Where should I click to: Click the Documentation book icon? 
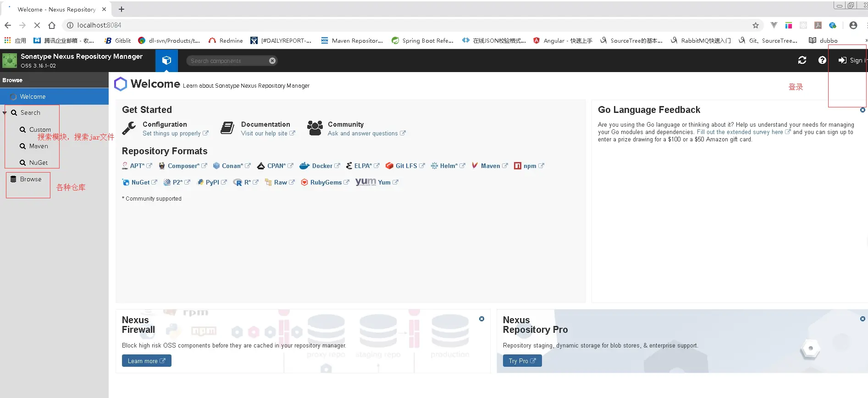point(227,128)
